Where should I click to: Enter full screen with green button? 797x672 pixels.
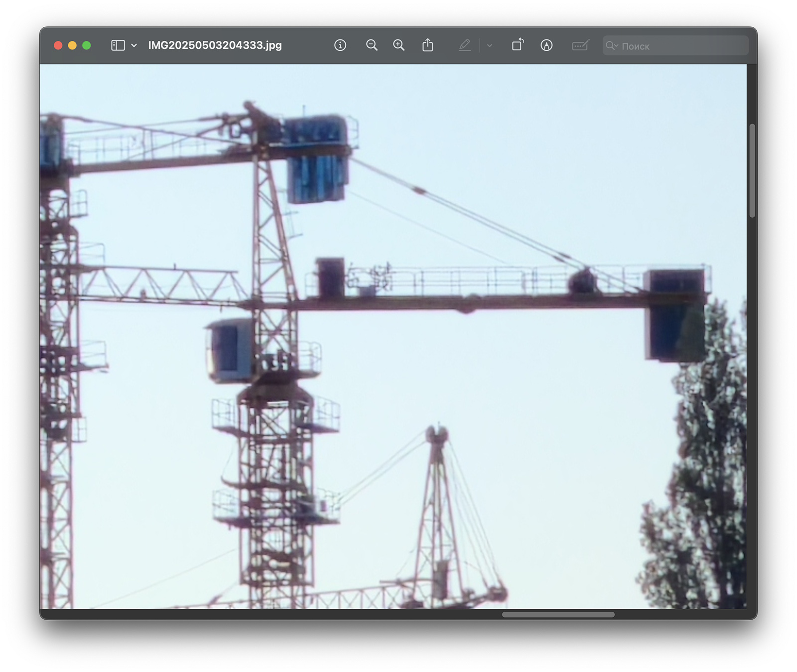pyautogui.click(x=87, y=45)
